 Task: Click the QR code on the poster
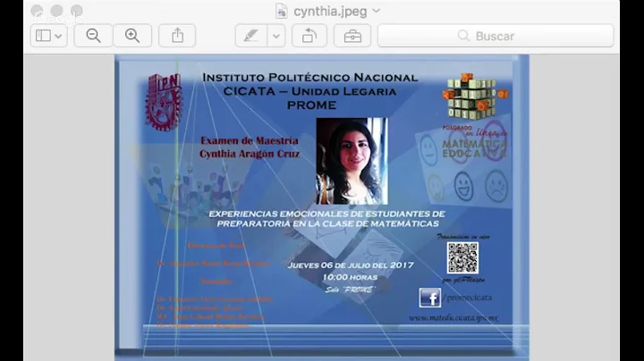pos(463,258)
